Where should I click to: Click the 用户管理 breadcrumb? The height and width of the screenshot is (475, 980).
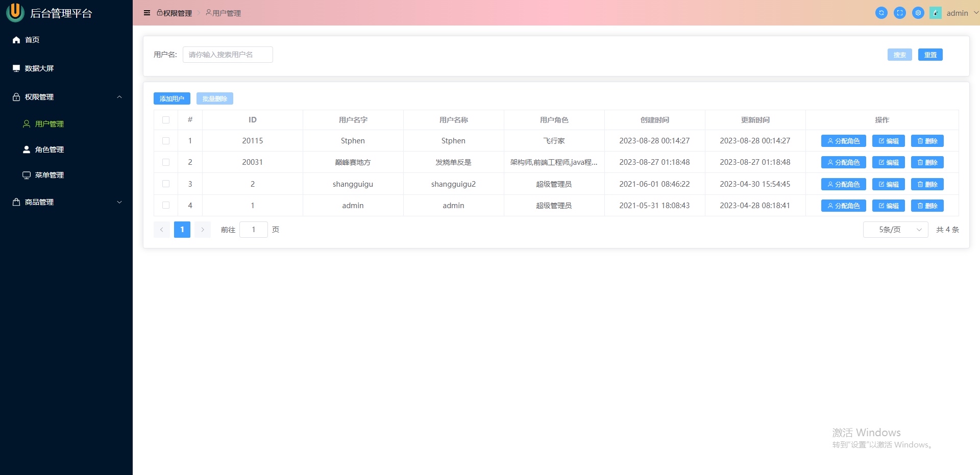(x=223, y=13)
